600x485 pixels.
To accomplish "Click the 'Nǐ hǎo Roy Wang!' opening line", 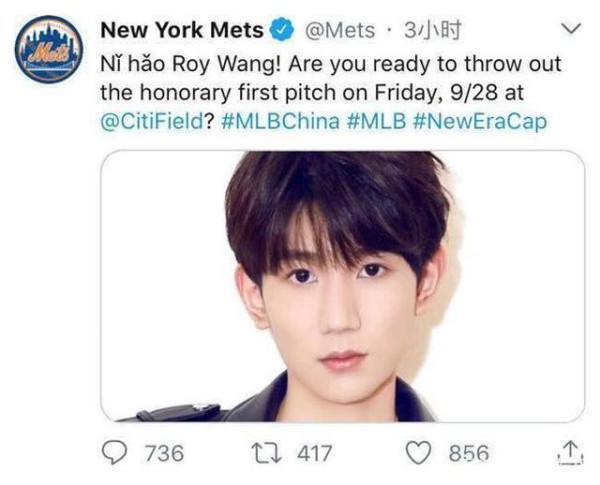I will point(191,64).
